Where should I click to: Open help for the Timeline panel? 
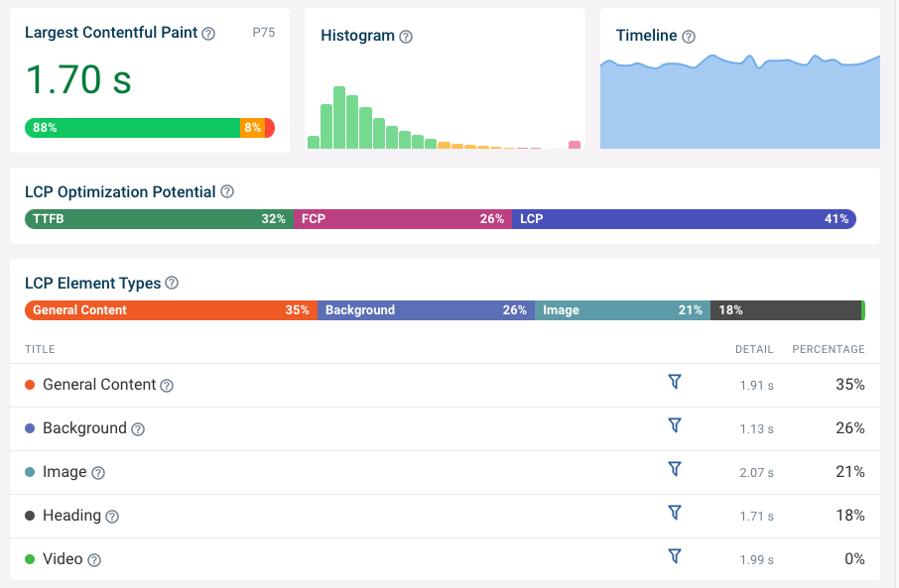click(x=687, y=36)
